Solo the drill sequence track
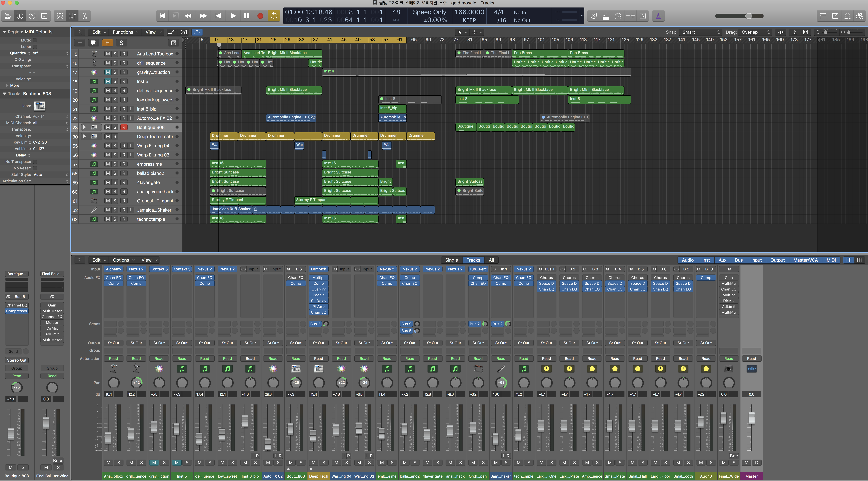The height and width of the screenshot is (481, 868). pyautogui.click(x=115, y=63)
